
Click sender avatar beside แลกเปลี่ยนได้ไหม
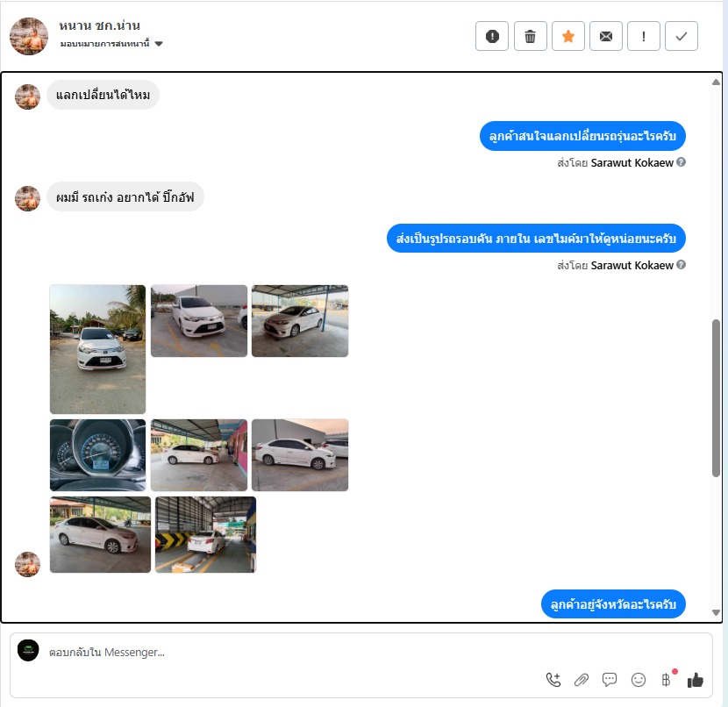[x=27, y=96]
